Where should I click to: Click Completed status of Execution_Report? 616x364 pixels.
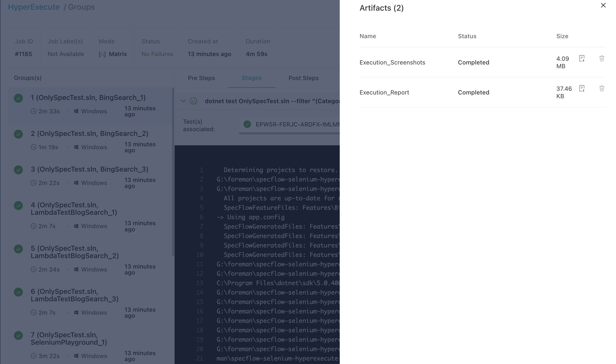[x=473, y=92]
